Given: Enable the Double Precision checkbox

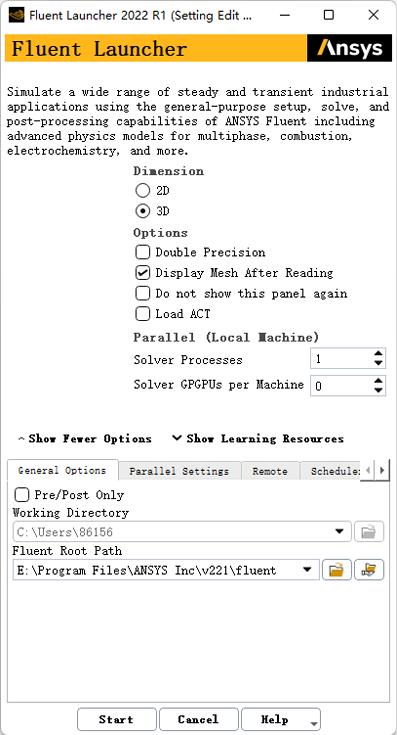Looking at the screenshot, I should 142,252.
